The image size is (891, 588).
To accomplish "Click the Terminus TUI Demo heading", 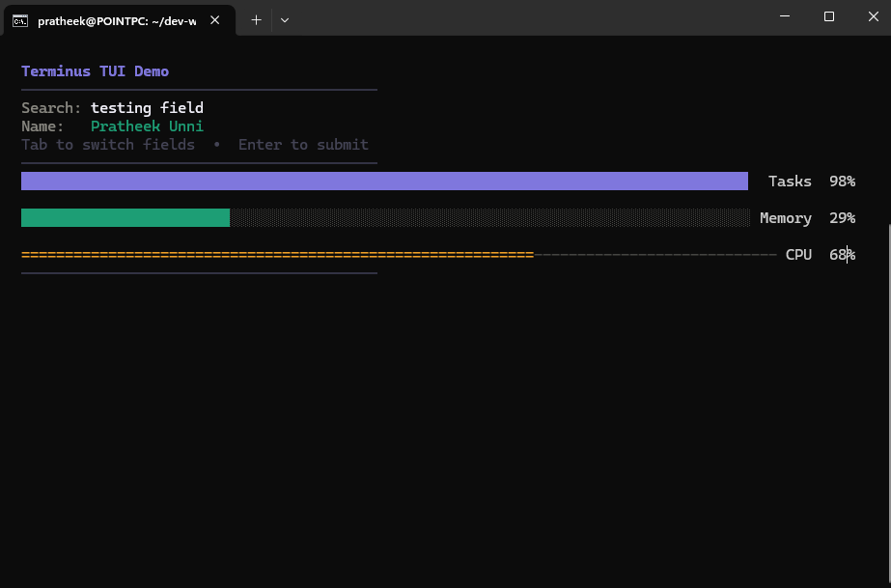I will (x=95, y=71).
